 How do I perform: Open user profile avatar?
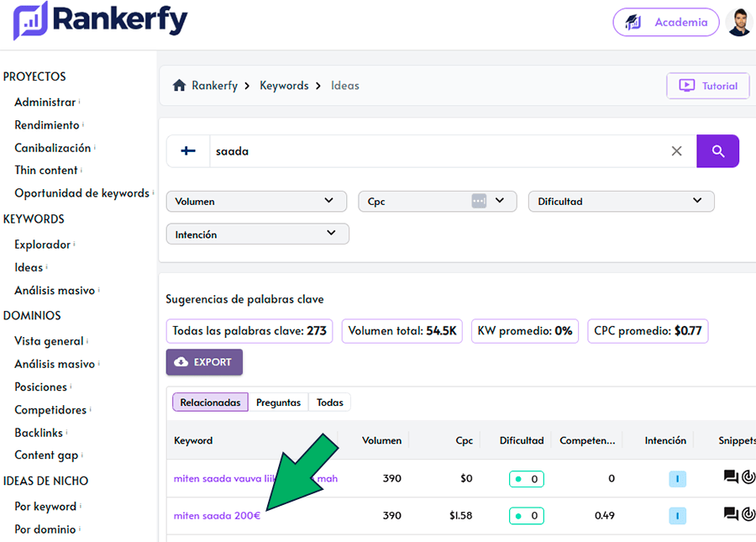[x=739, y=23]
